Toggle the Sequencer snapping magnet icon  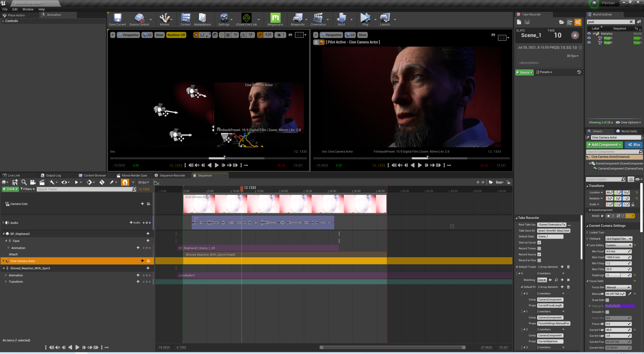[125, 182]
